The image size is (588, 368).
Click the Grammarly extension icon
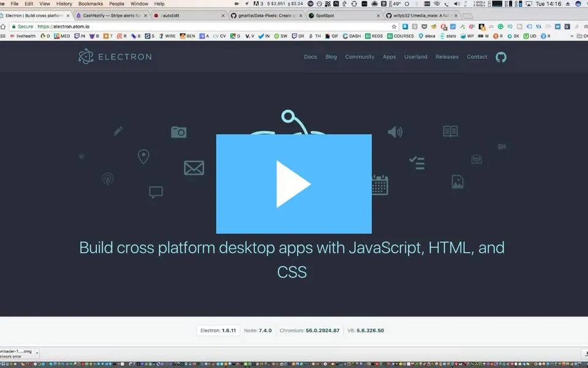(500, 26)
